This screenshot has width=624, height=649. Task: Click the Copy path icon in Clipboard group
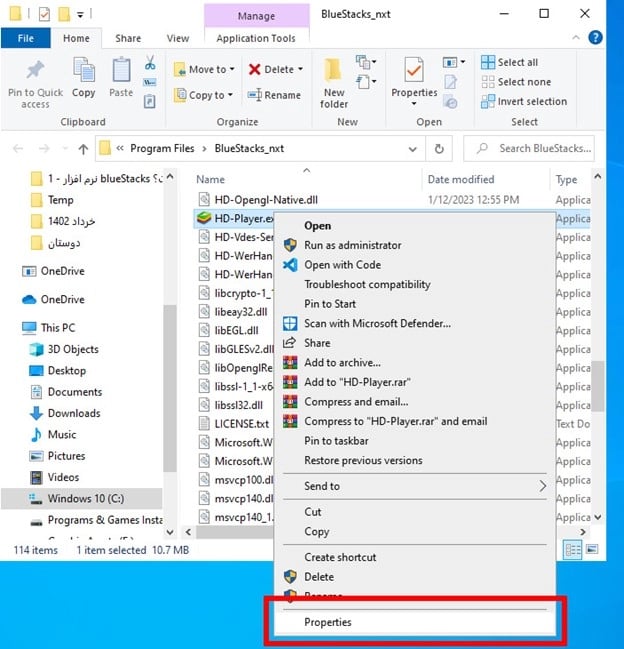coord(149,82)
